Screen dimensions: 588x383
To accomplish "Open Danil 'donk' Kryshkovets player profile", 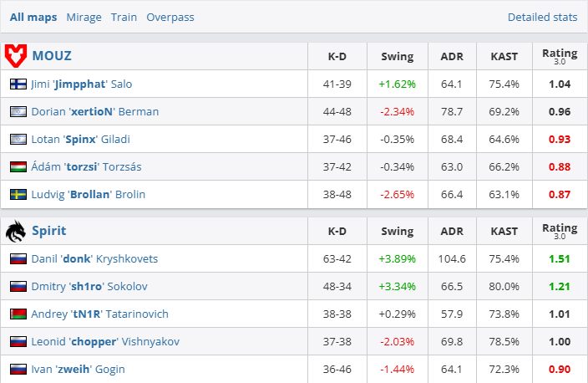I will [94, 259].
